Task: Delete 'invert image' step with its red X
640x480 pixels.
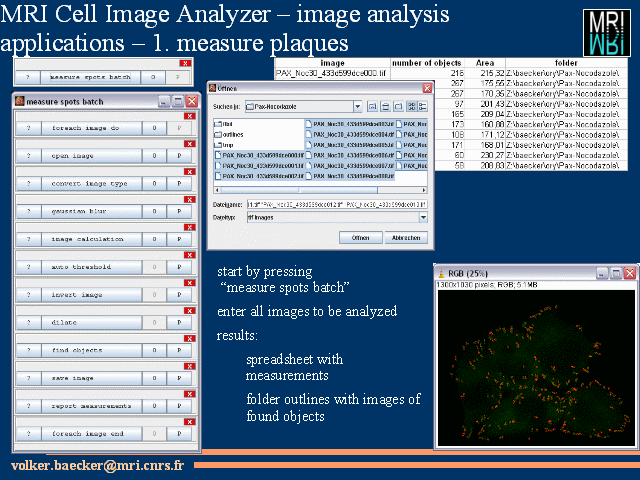Action: (189, 283)
